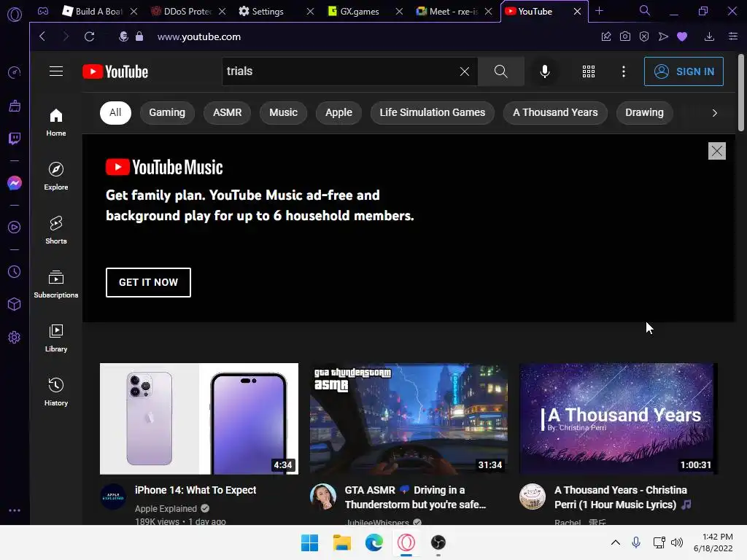Open sidebar setup three-dots menu
This screenshot has height=560, width=747.
pos(15,510)
